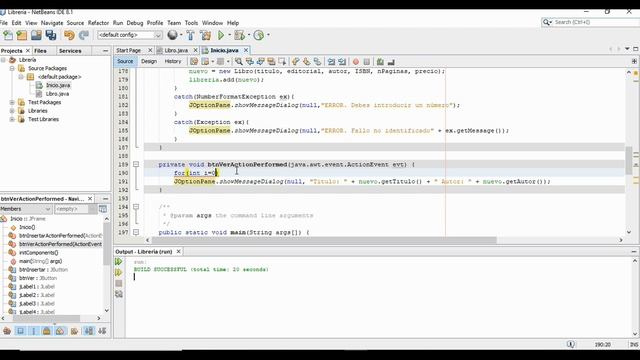The image size is (640, 360).
Task: Expand the Test Libraries tree node
Action: click(12, 120)
